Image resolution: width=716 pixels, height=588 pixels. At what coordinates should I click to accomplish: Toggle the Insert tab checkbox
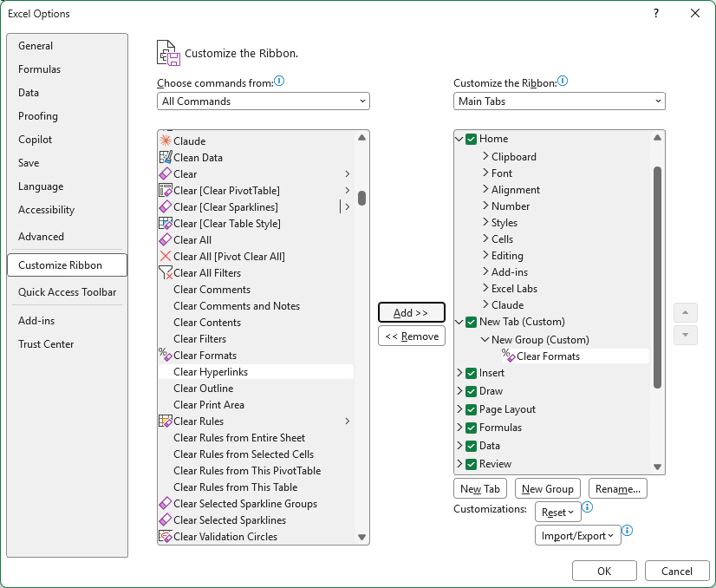(472, 373)
